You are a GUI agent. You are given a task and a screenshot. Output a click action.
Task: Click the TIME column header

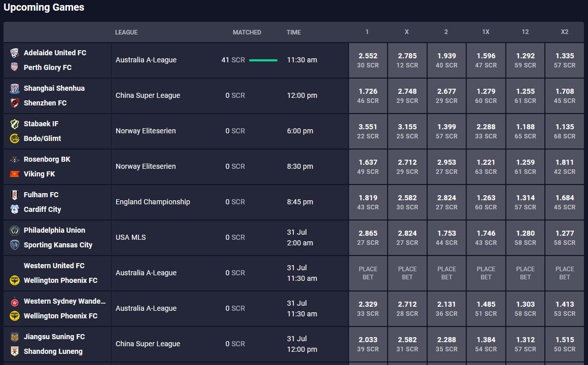(294, 32)
